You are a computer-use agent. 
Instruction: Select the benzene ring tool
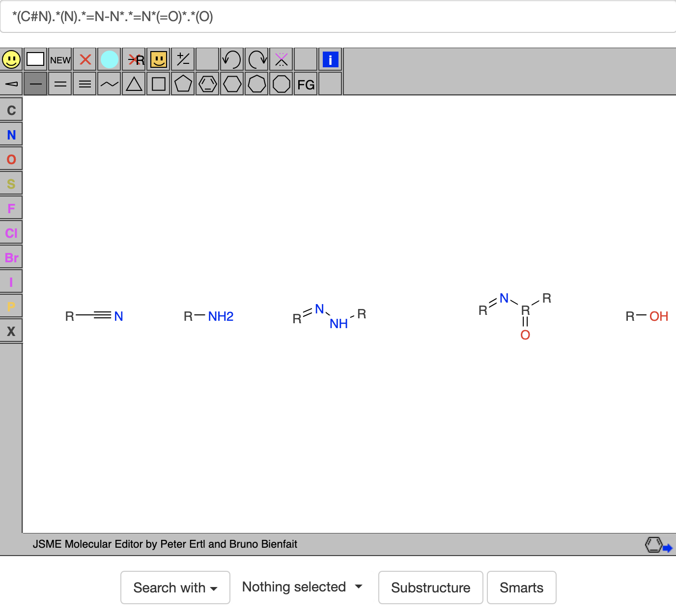(x=207, y=84)
